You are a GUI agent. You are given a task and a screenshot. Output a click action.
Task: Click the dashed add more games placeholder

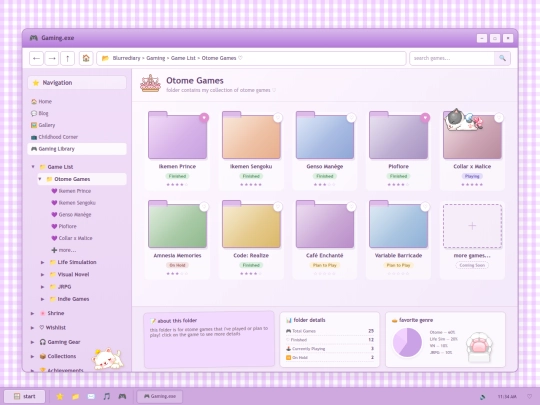tap(472, 226)
